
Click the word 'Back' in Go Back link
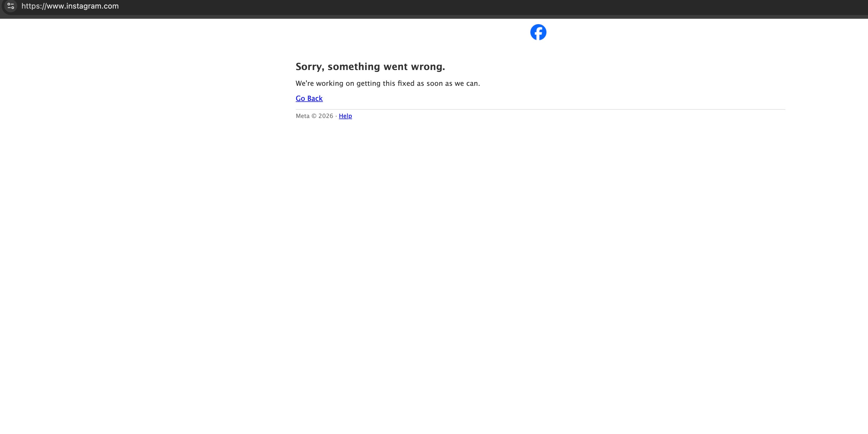point(315,98)
